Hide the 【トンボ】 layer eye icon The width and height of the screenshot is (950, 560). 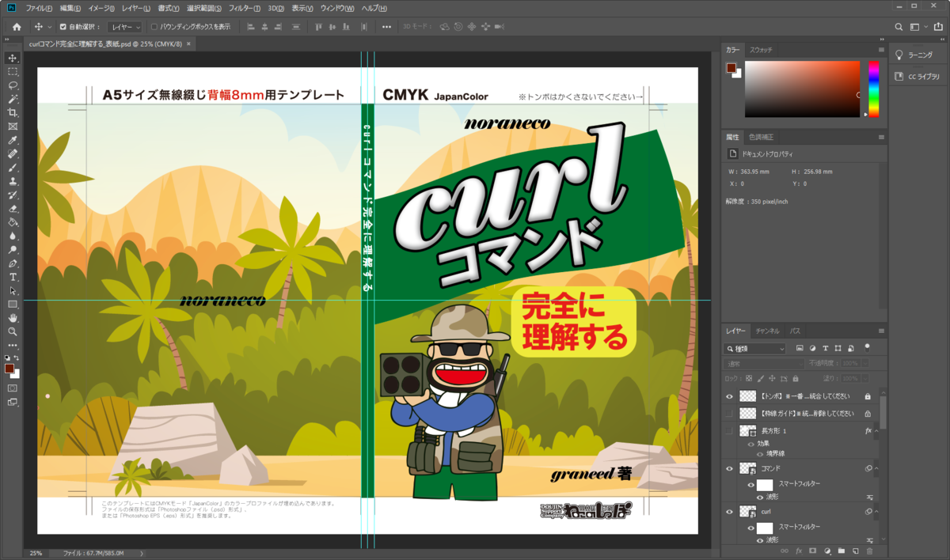[730, 395]
